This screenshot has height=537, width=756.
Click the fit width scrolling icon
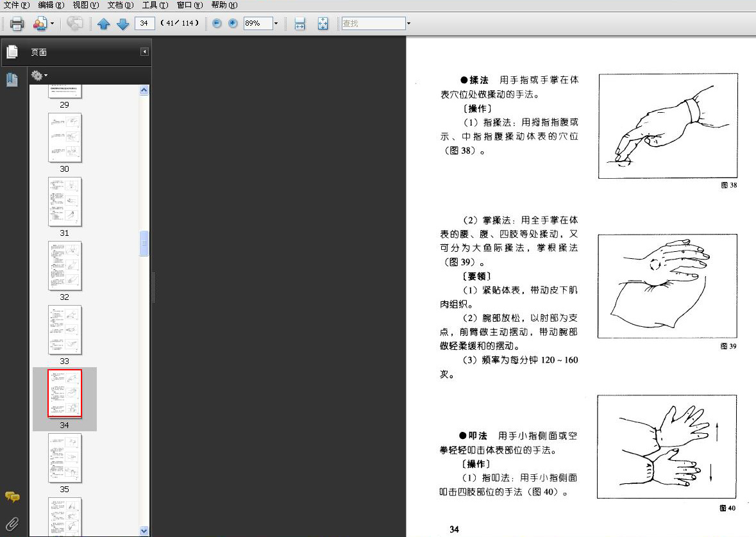[x=299, y=23]
